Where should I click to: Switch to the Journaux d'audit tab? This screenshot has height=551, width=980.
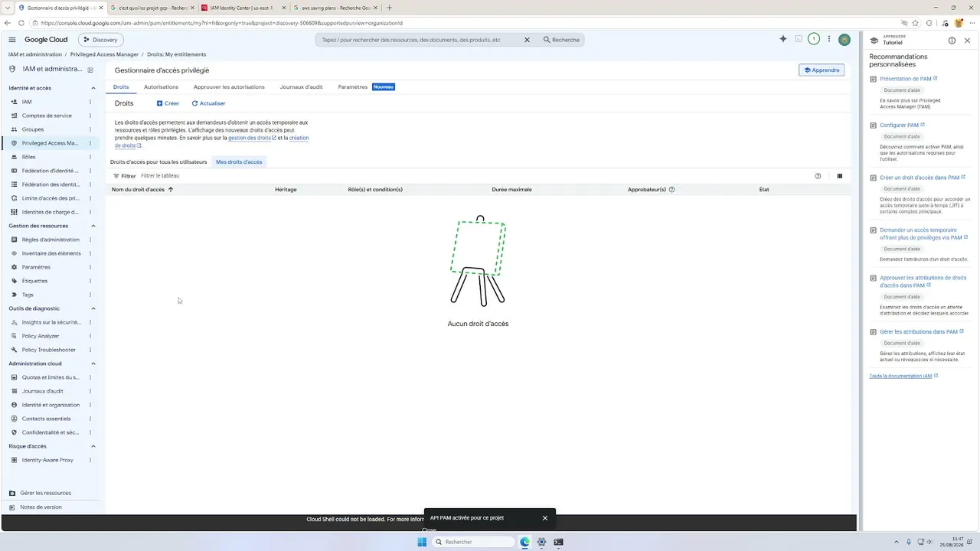[301, 87]
